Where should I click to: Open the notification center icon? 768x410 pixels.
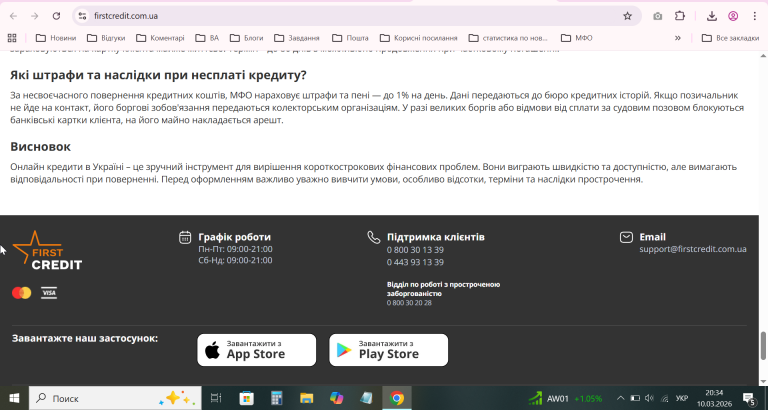(748, 398)
